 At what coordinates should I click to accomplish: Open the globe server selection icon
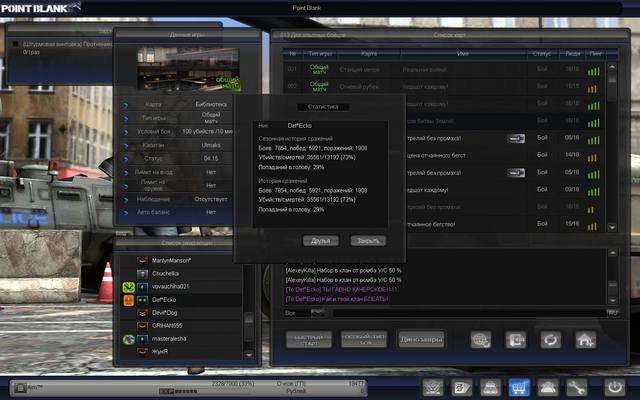coord(480,340)
